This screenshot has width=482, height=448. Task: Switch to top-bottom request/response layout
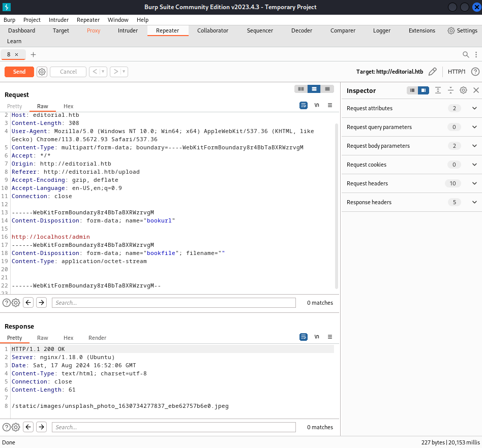pos(314,89)
